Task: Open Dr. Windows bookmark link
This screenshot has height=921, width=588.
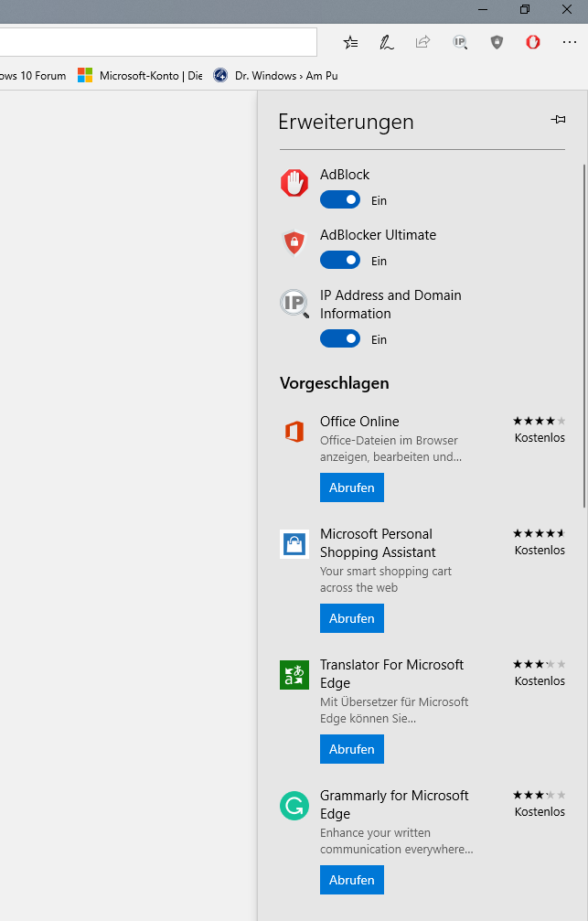Action: pyautogui.click(x=286, y=76)
